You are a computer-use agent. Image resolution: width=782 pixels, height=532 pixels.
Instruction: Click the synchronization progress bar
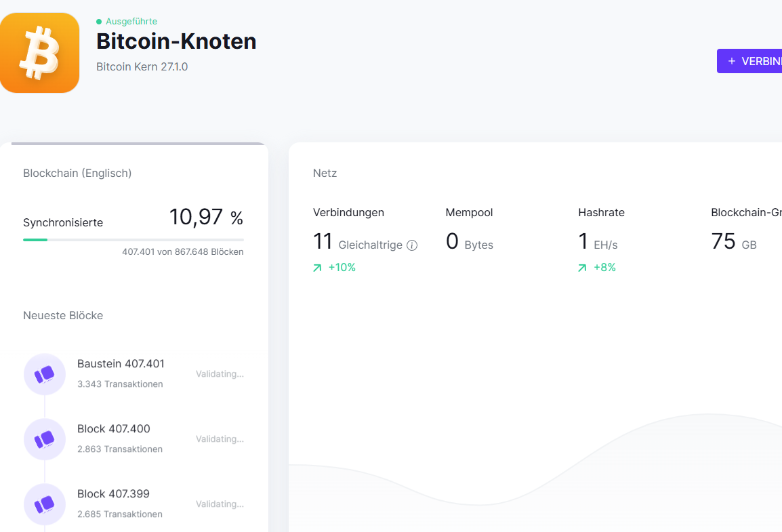click(x=133, y=239)
